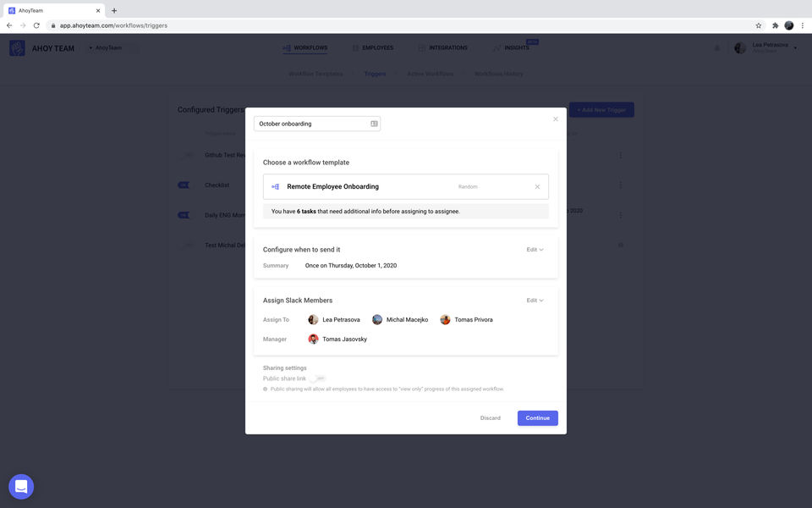Image resolution: width=812 pixels, height=508 pixels.
Task: Open the user menu arrow beside Lea Petrasova
Action: click(795, 48)
